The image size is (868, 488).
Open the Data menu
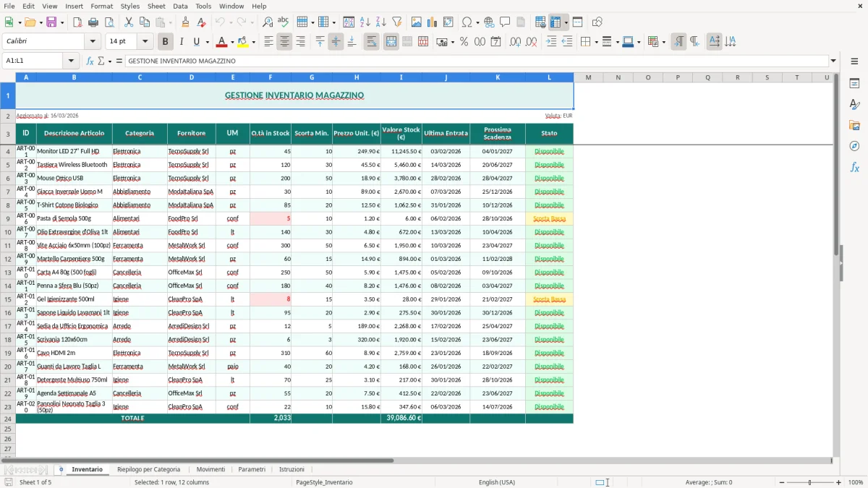point(180,6)
